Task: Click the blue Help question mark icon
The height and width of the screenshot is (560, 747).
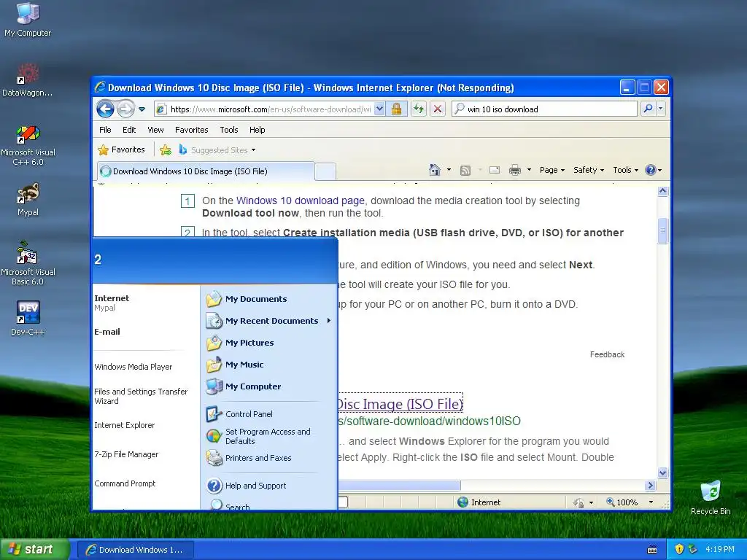Action: [x=650, y=170]
